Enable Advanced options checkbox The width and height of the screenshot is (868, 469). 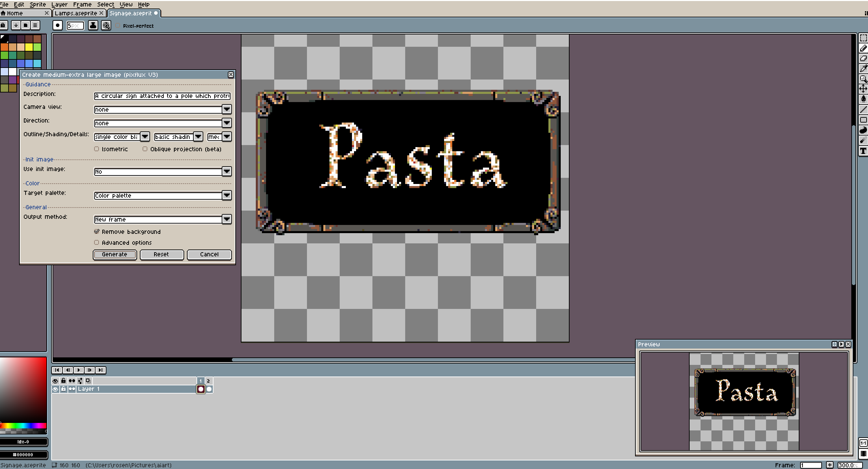97,242
